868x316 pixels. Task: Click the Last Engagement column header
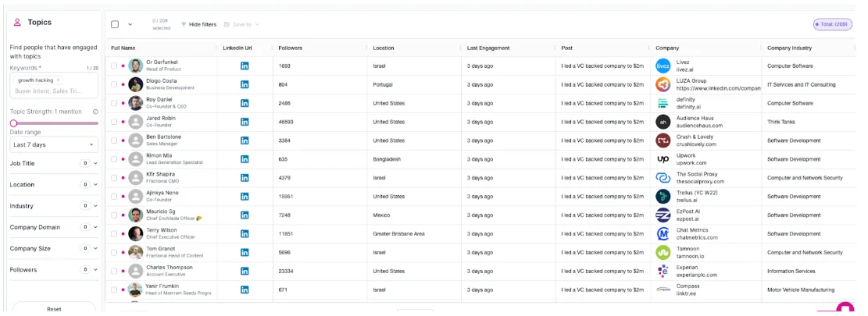coord(488,48)
